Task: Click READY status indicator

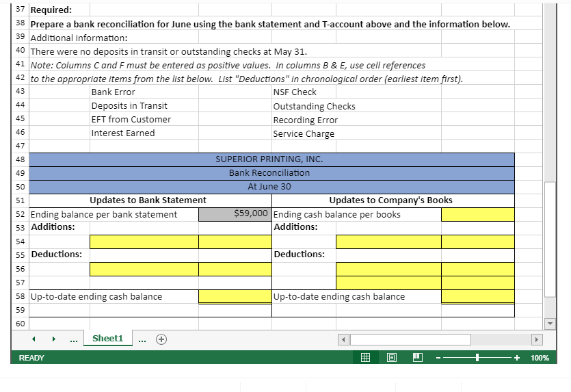Action: click(31, 358)
